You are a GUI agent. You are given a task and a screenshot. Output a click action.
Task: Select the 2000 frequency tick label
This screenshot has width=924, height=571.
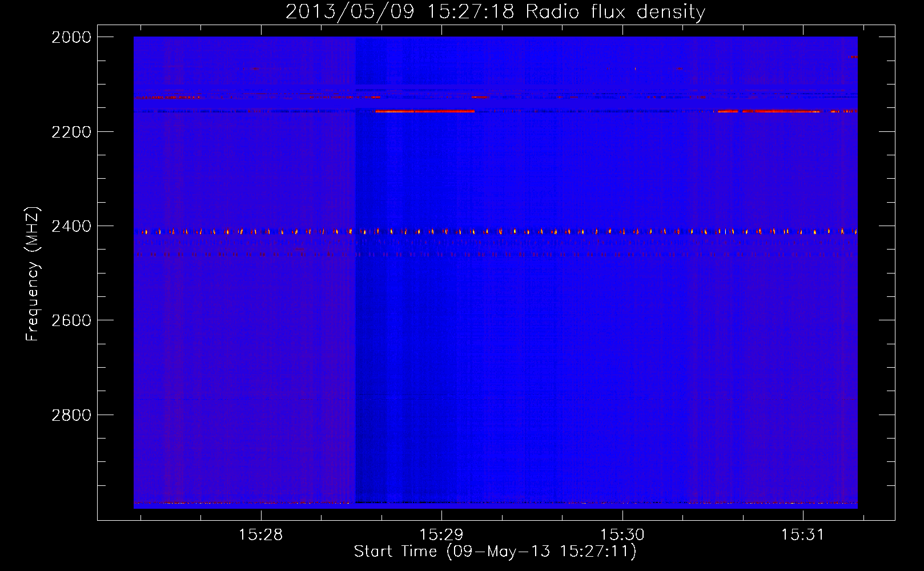click(71, 37)
